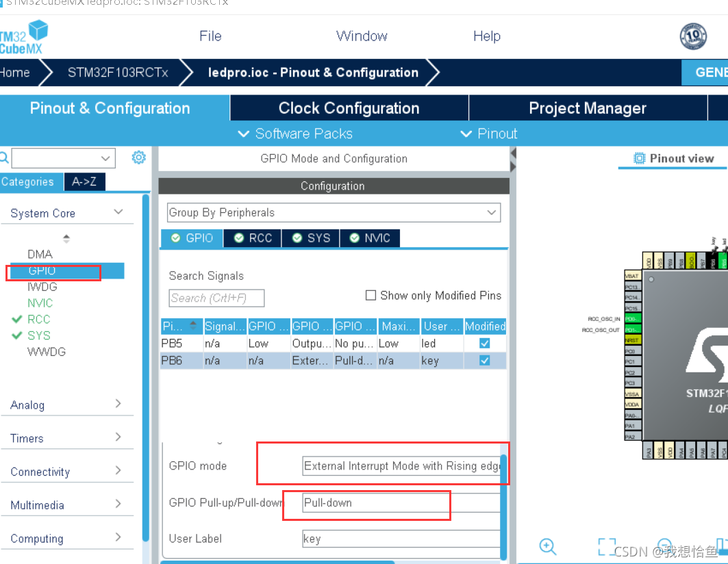Toggle Show only Modified Pins checkbox

click(371, 295)
